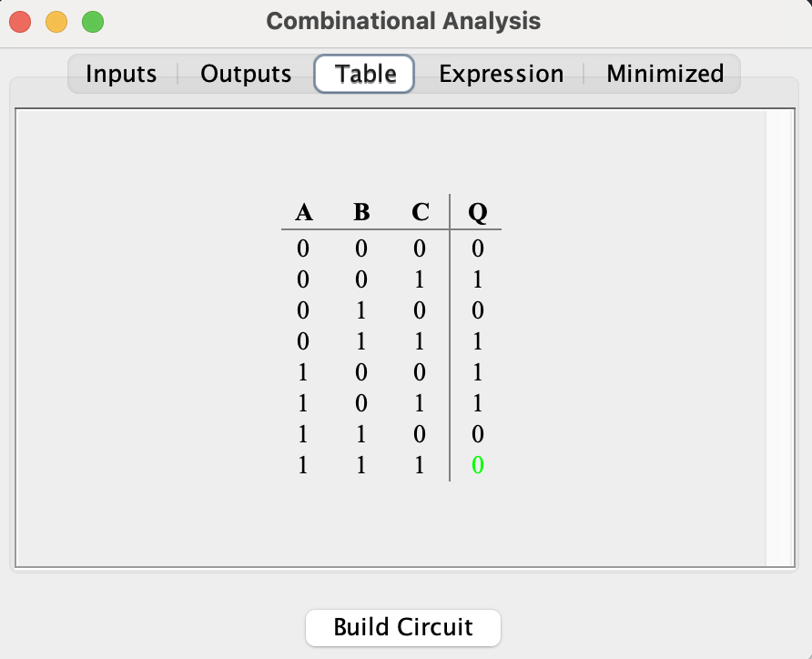Toggle Q output for row 1 1 0

477,434
